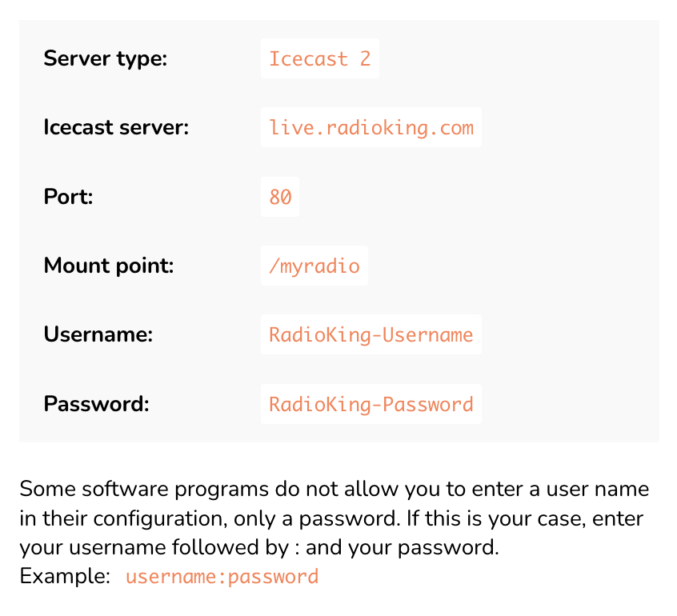This screenshot has width=677, height=616.
Task: Click the RadioKing-Username code value
Action: point(371,334)
